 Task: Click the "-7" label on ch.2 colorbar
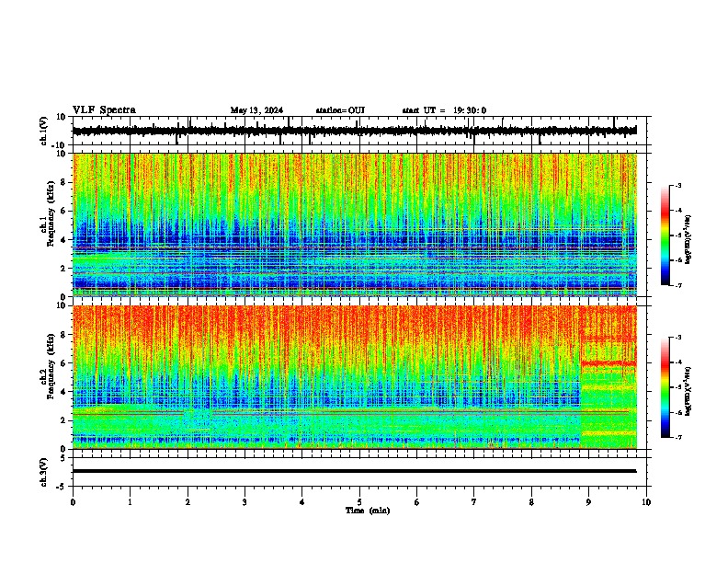[678, 438]
